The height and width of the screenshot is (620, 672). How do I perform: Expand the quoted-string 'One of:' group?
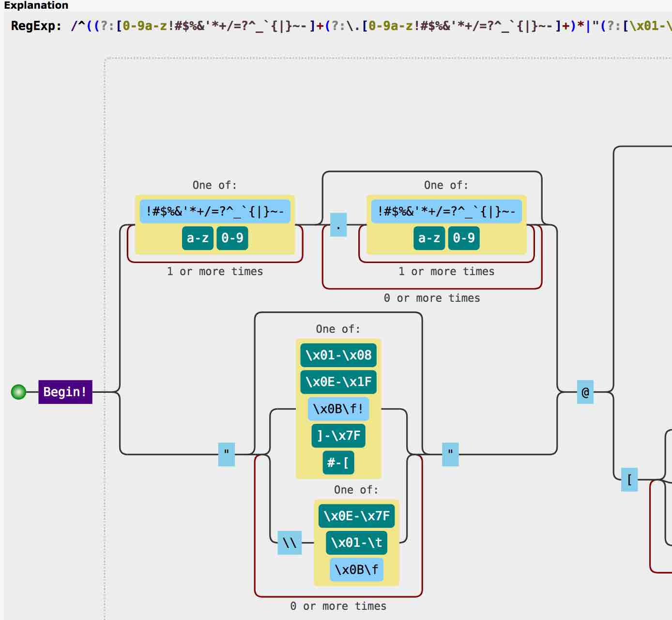(x=337, y=329)
